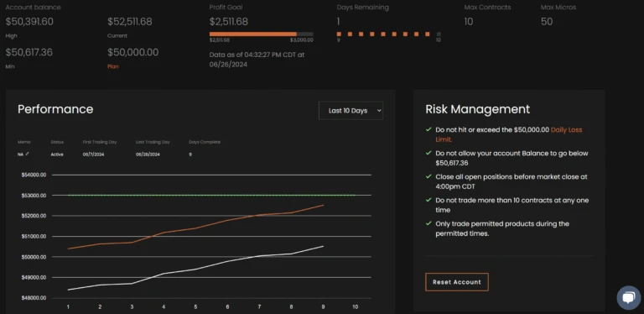The height and width of the screenshot is (314, 644).
Task: Click the checkmark beside the Daily Loss Limit rule
Action: (x=428, y=129)
